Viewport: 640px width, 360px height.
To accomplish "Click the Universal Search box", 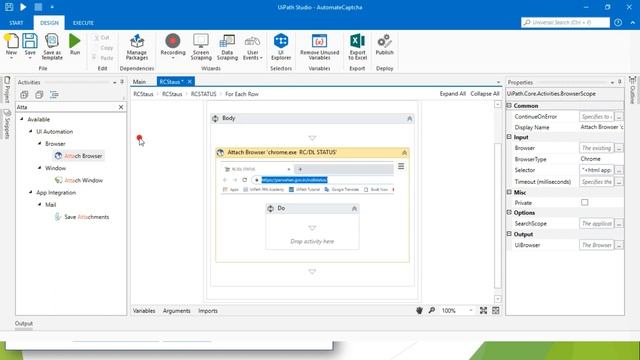I will tap(565, 22).
